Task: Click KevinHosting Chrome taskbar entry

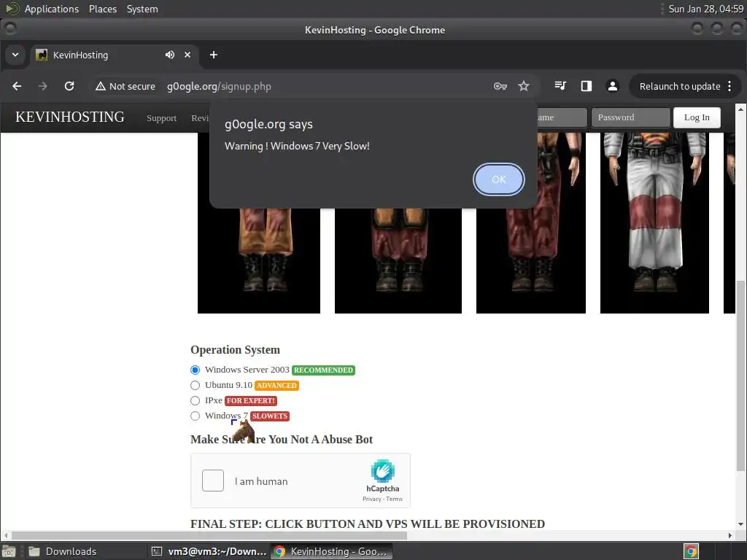Action: [332, 551]
